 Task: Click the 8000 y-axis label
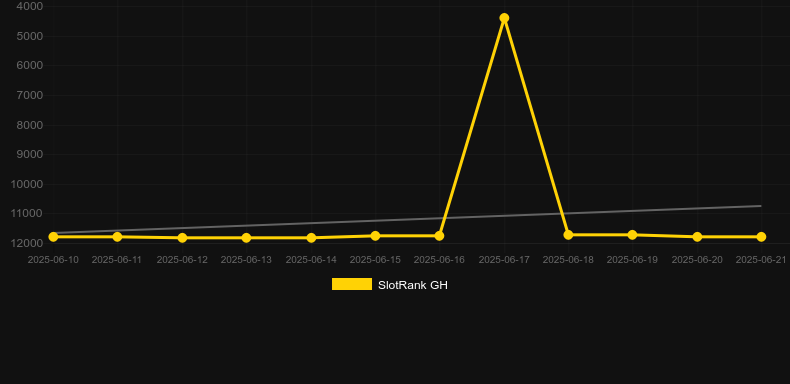coord(30,125)
